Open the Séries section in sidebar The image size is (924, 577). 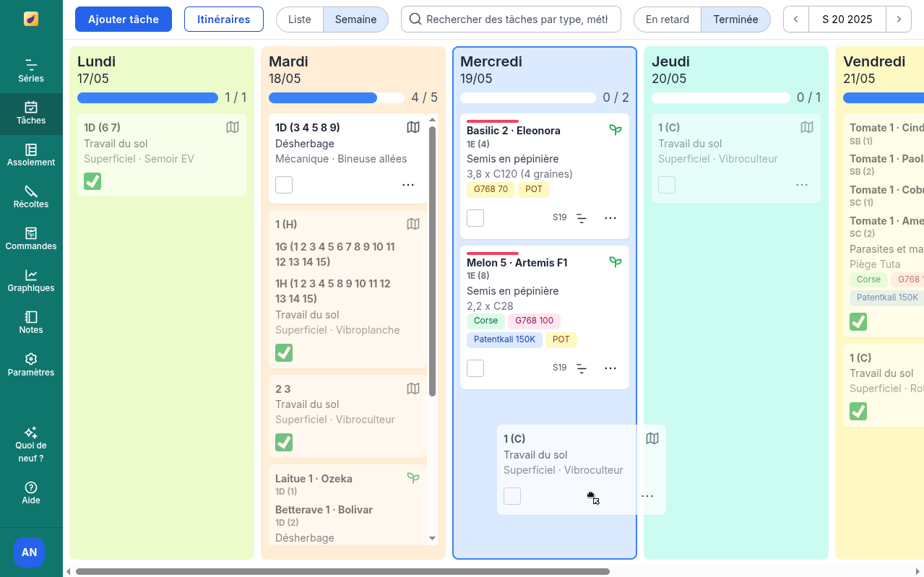(31, 71)
